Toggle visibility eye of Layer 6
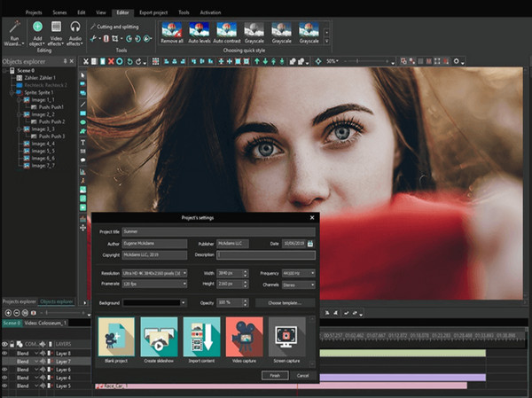Viewport: 532px width, 398px height. 4,370
